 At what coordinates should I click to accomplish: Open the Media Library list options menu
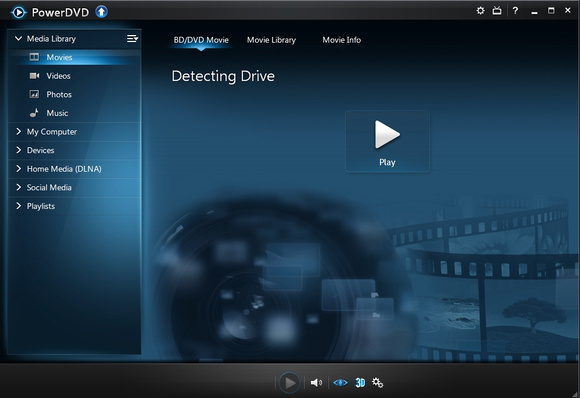[x=132, y=38]
